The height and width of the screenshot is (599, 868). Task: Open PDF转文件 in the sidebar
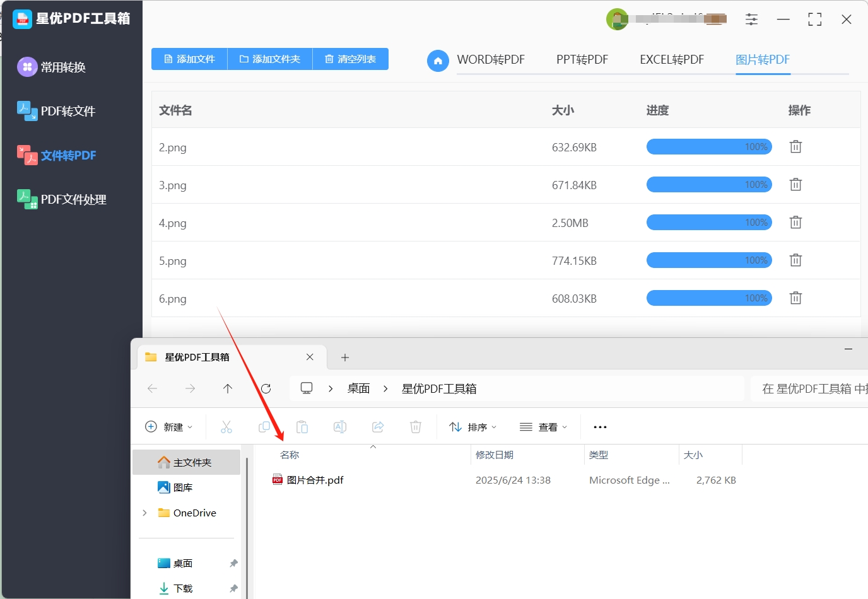coord(57,111)
